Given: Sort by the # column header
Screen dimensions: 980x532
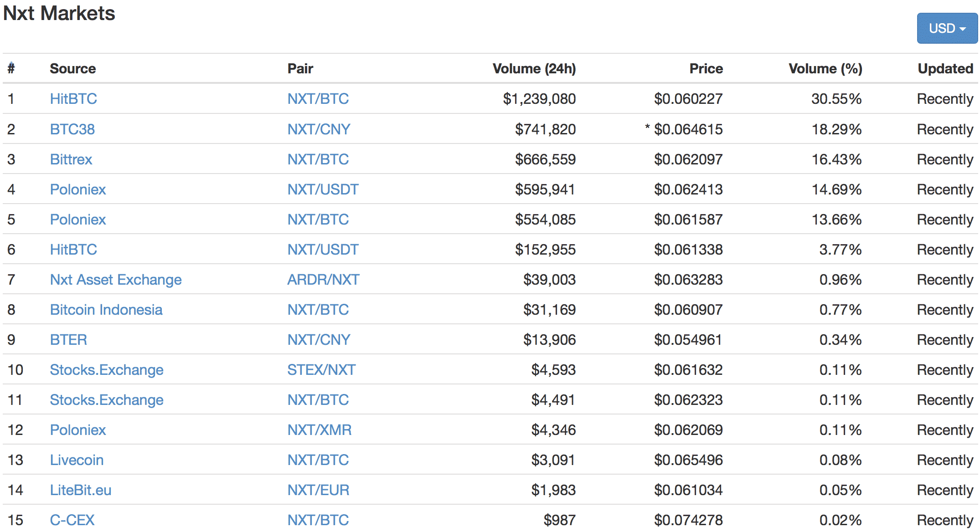Looking at the screenshot, I should (x=11, y=68).
